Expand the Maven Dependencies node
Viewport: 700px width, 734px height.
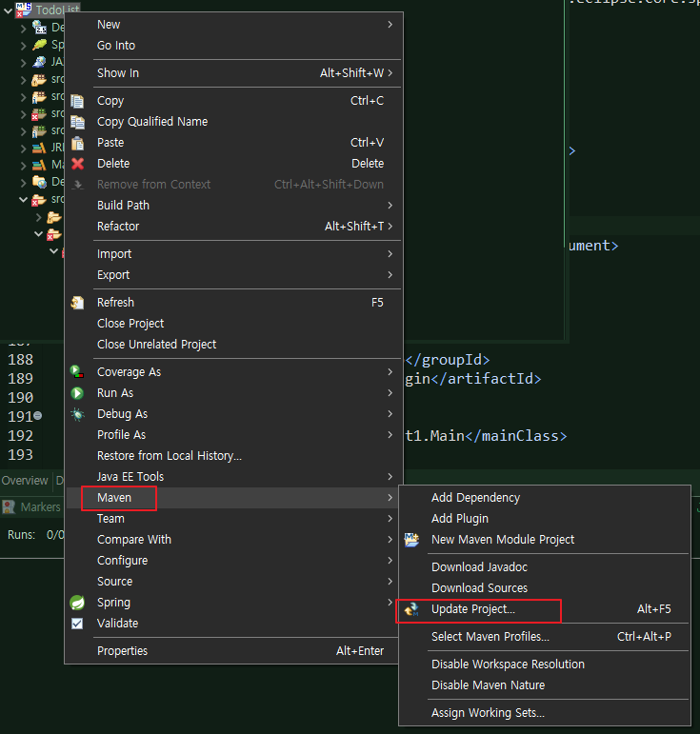tap(24, 166)
